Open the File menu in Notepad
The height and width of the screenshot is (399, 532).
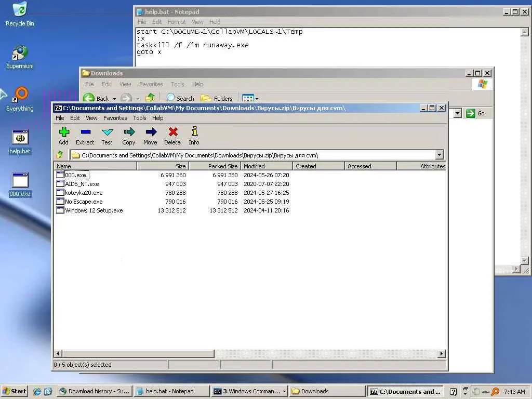click(x=142, y=22)
